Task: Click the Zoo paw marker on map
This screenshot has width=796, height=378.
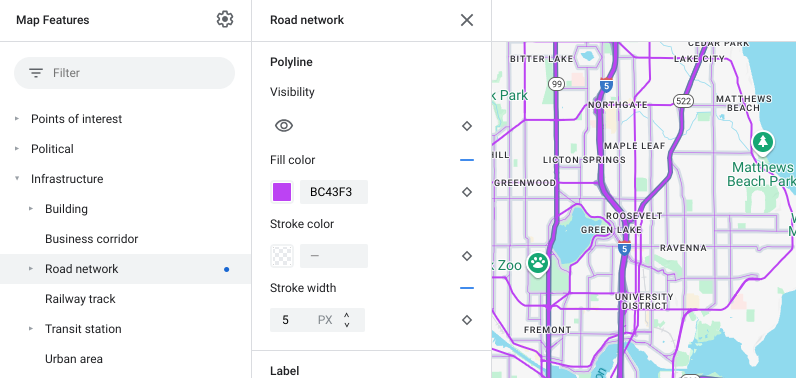Action: pyautogui.click(x=538, y=263)
